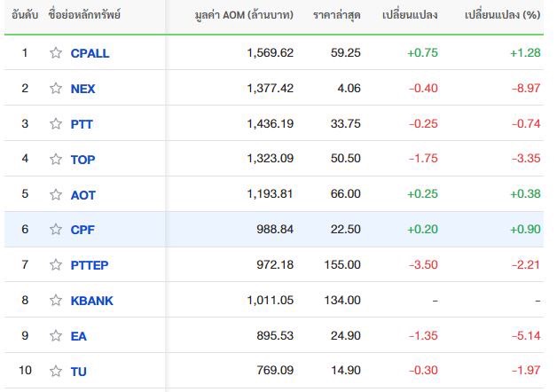The width and height of the screenshot is (557, 392).
Task: Click the star icon beside KBANK
Action: click(56, 301)
